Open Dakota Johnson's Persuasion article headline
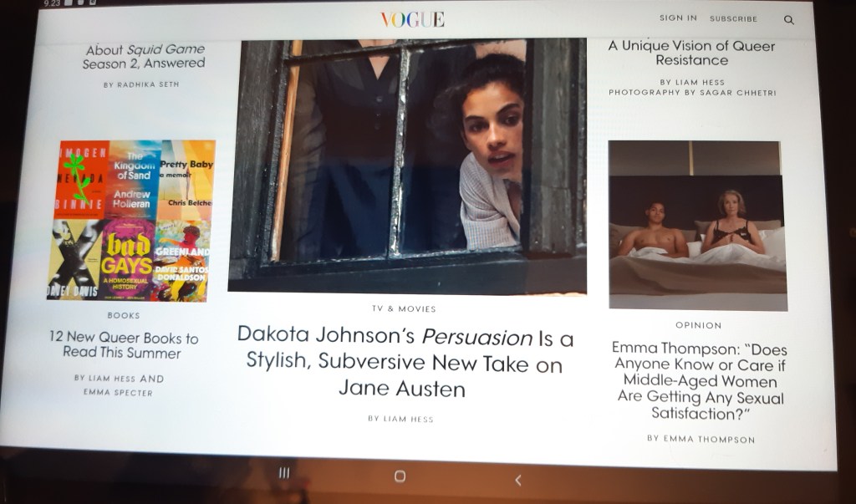This screenshot has height=504, width=856. coord(405,362)
